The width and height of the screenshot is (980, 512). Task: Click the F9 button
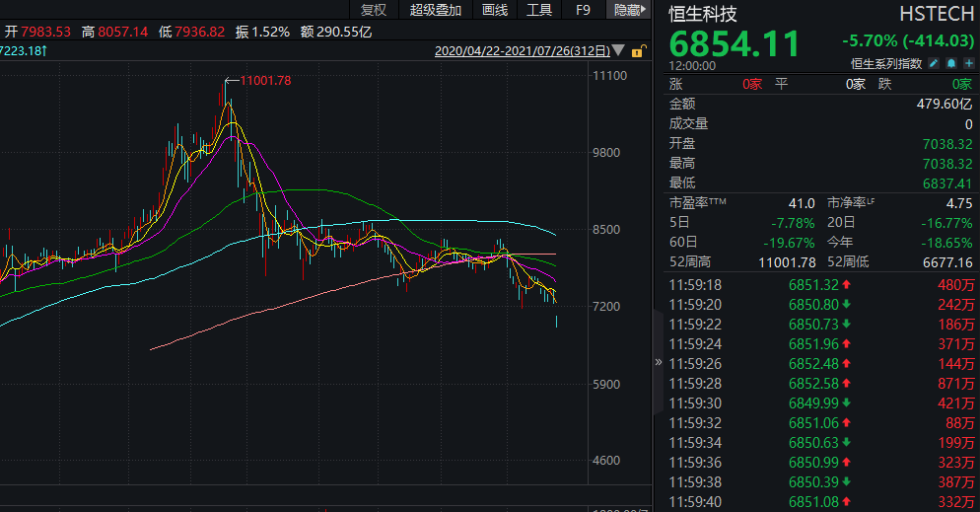pyautogui.click(x=583, y=10)
